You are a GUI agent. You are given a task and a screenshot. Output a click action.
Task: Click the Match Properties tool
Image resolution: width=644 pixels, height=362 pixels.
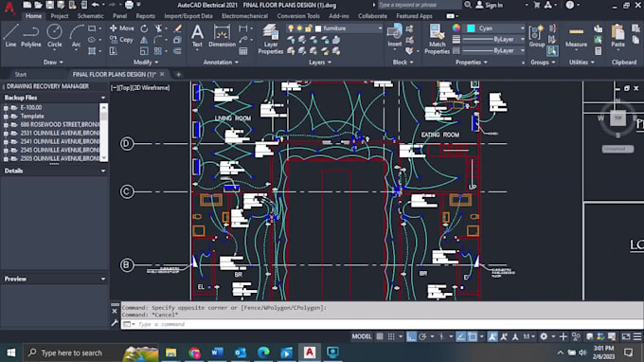pos(437,39)
